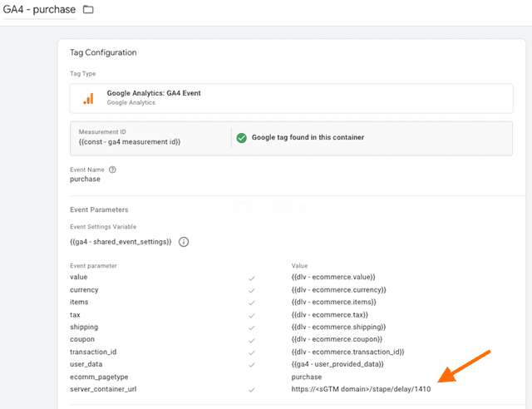
Task: Click the checkmark in the currency row
Action: (252, 290)
